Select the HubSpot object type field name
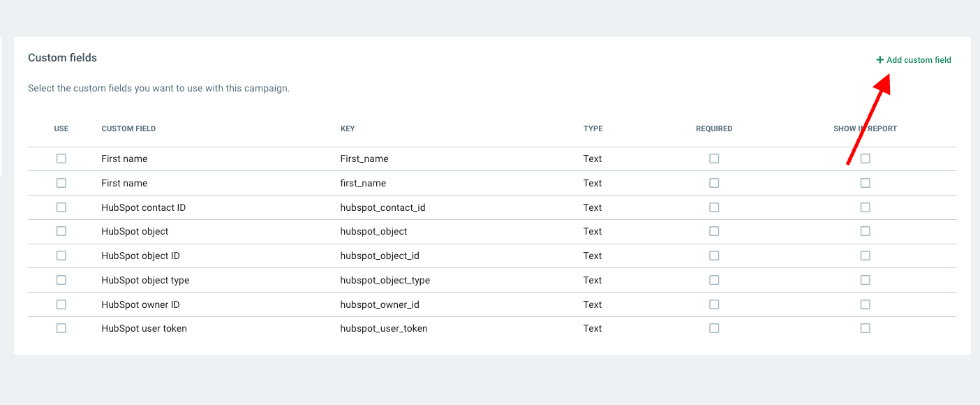The image size is (980, 405). pos(145,280)
